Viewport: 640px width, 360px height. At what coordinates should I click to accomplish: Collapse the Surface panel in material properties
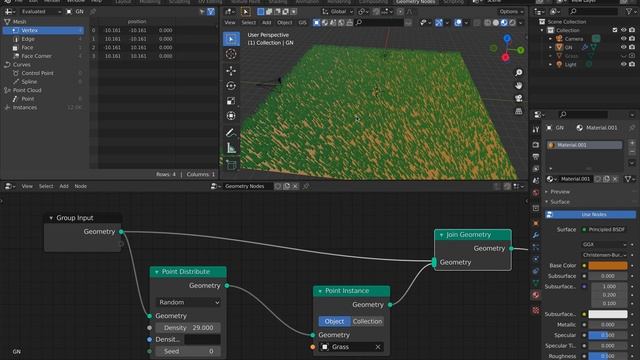coord(560,202)
